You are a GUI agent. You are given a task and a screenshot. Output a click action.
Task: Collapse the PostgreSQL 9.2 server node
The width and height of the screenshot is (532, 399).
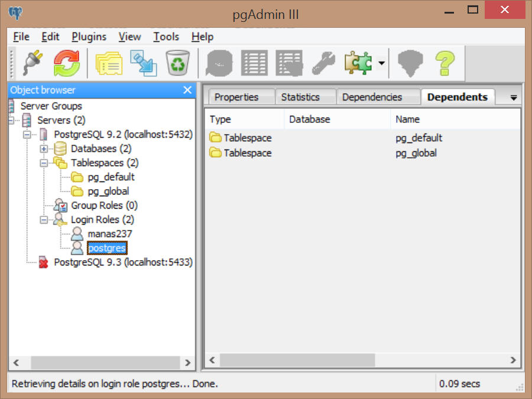(27, 135)
